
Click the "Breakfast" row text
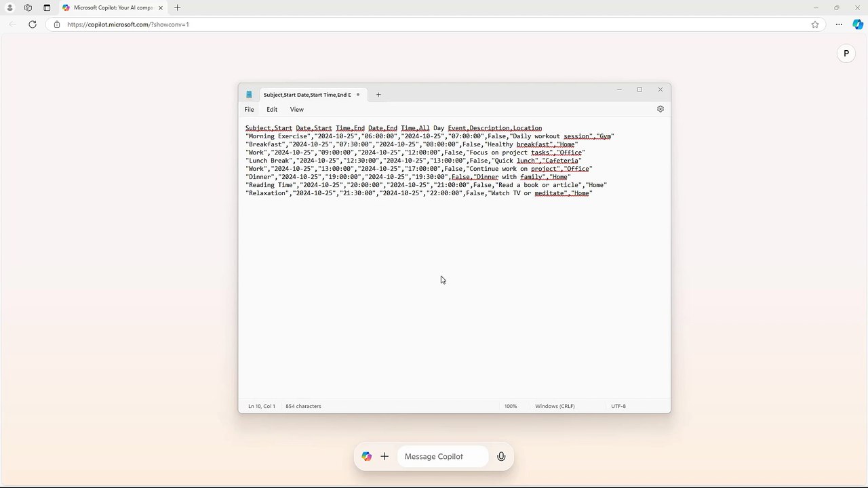coord(412,144)
